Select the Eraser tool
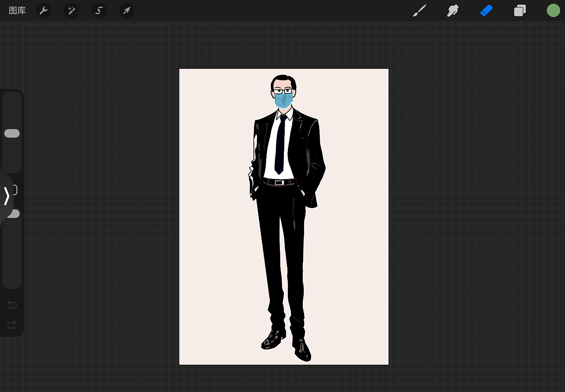The height and width of the screenshot is (392, 565). (486, 11)
